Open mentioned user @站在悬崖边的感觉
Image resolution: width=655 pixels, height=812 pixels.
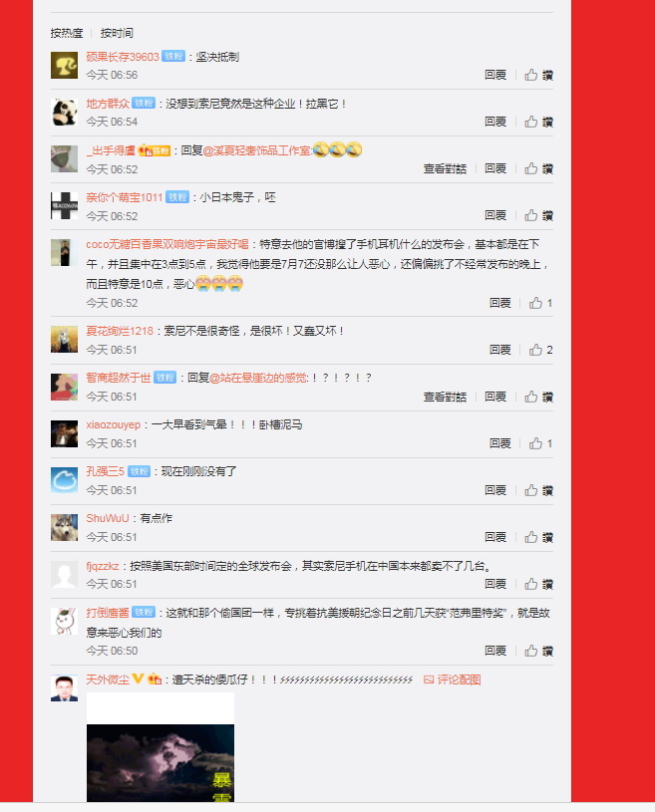pyautogui.click(x=258, y=378)
